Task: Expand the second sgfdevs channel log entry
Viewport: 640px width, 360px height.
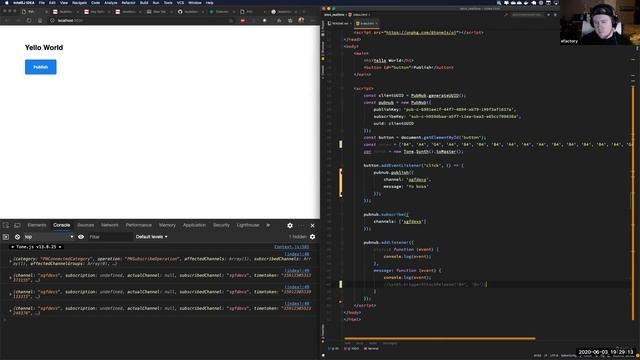Action: coord(11,294)
